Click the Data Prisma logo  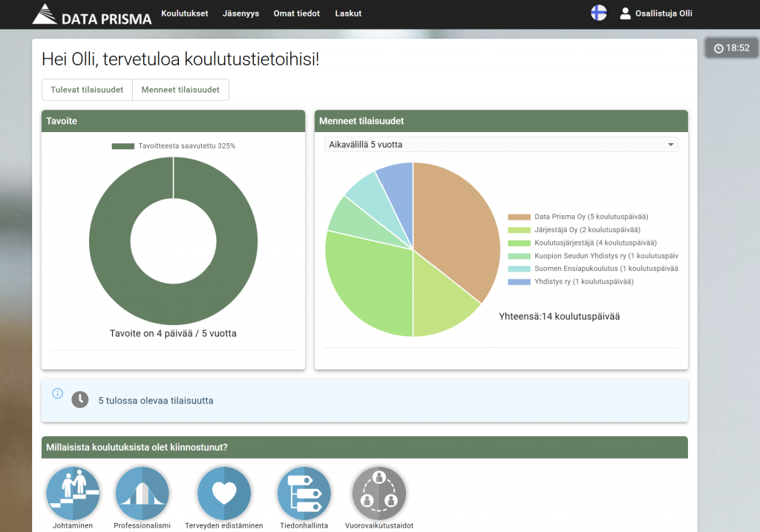point(91,14)
